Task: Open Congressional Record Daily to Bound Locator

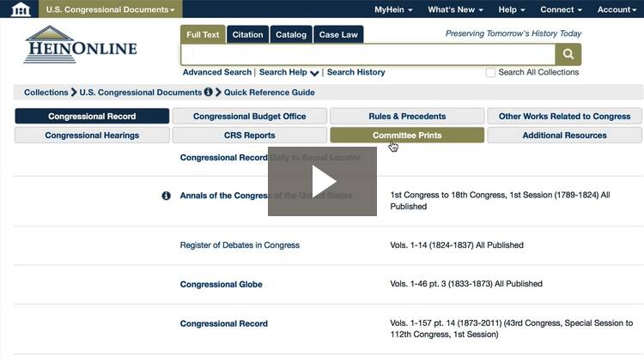Action: [270, 158]
